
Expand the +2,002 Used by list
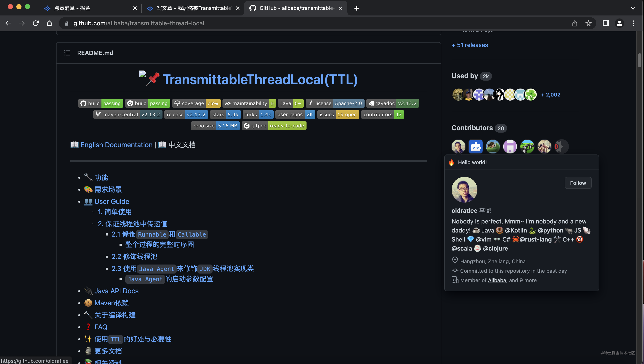550,95
